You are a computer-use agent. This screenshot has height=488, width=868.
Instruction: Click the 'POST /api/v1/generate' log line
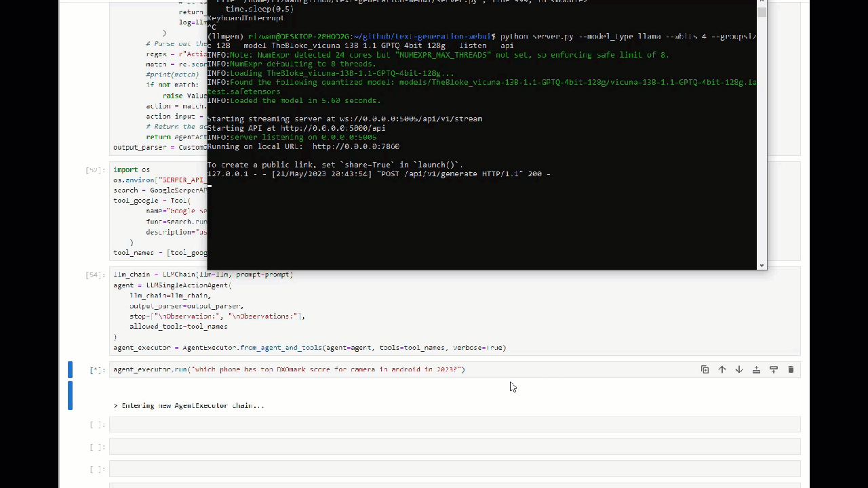tap(378, 174)
